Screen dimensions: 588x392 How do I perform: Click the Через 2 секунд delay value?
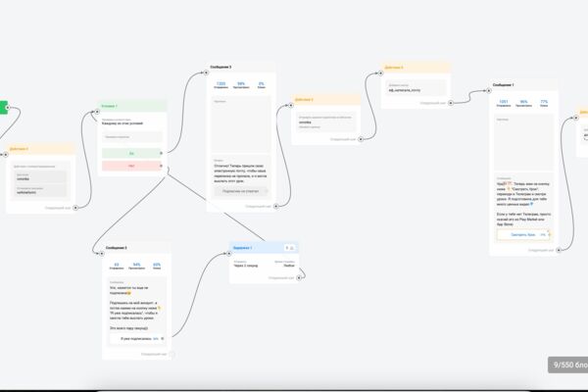246,266
